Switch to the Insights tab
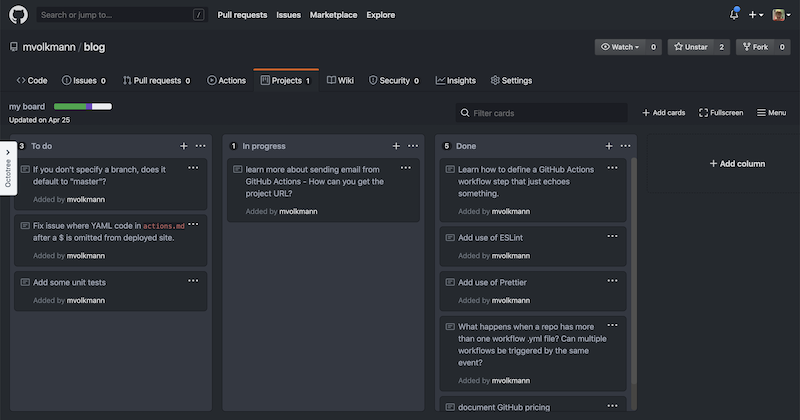This screenshot has height=420, width=800. click(456, 81)
